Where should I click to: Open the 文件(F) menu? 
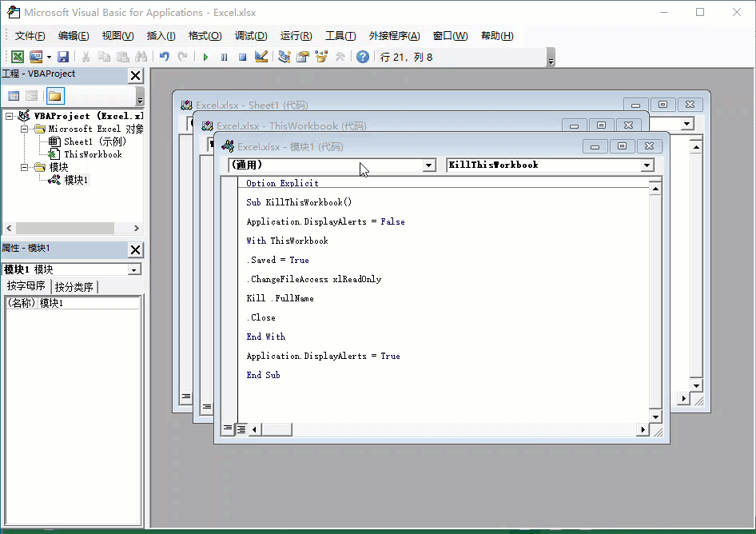click(x=30, y=36)
